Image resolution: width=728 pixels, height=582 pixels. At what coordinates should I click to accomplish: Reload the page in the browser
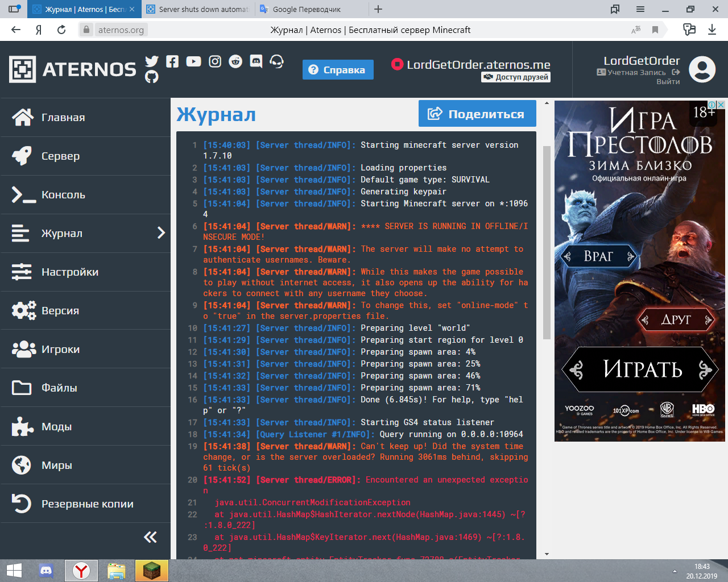coord(61,30)
